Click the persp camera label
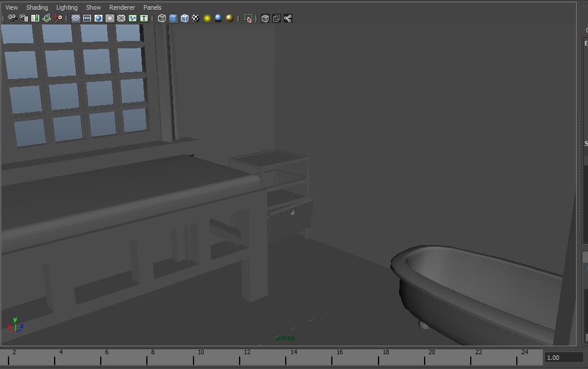Screen dimensions: 588x369 (285, 338)
